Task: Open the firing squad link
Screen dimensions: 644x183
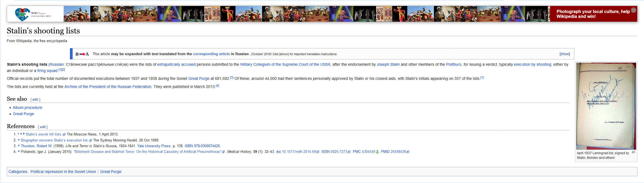Action: point(47,71)
